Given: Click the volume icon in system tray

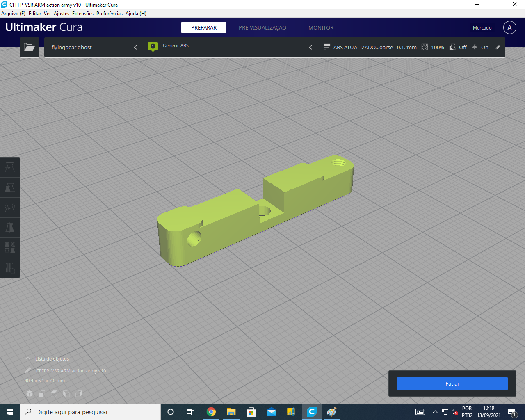Looking at the screenshot, I should coord(455,412).
